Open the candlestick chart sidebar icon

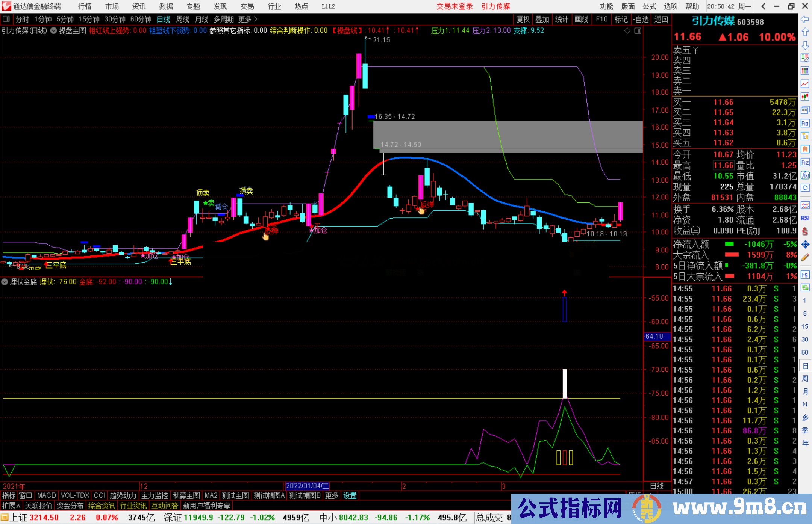coord(805,97)
